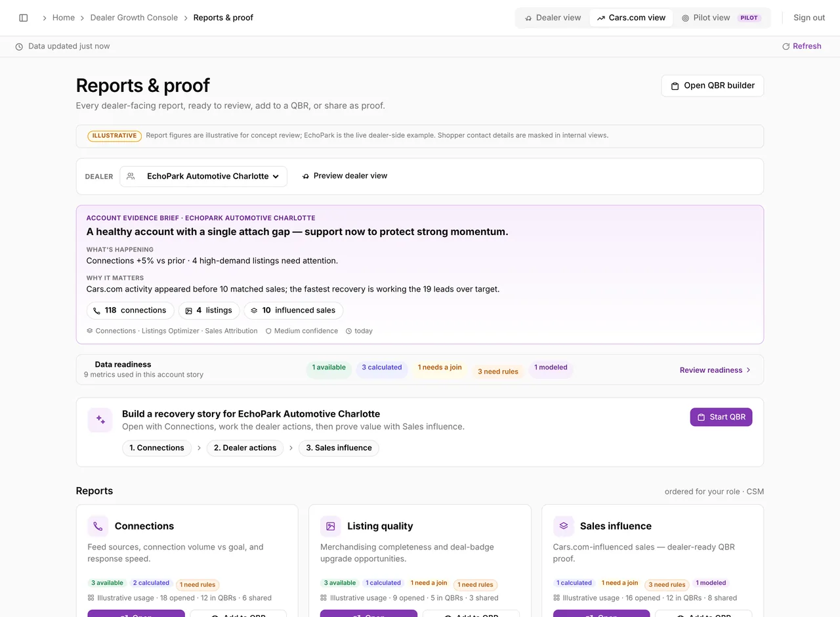The image size is (840, 617).
Task: Click "1 need a join" on Sales influence card
Action: (620, 583)
